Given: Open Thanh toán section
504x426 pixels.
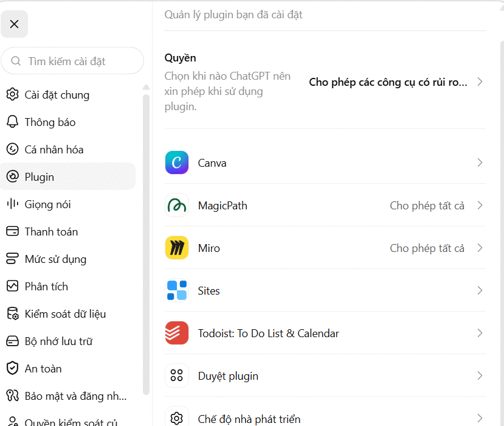Looking at the screenshot, I should click(x=68, y=231).
